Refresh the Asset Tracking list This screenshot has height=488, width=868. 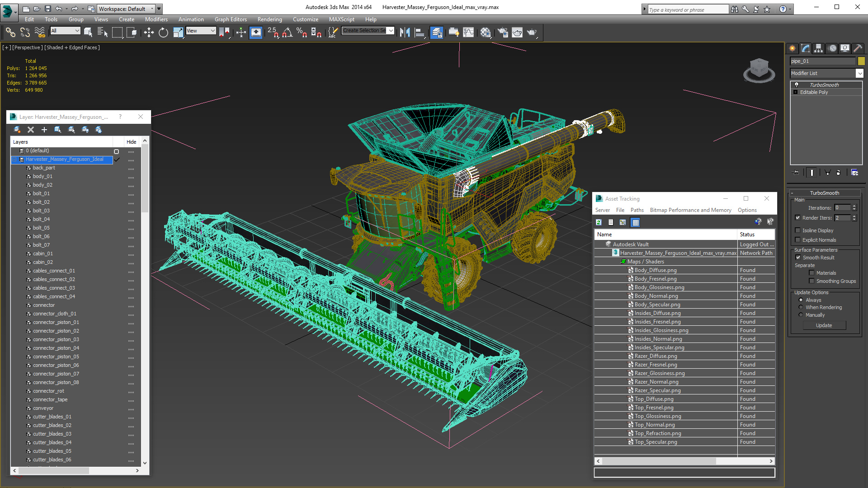click(599, 222)
